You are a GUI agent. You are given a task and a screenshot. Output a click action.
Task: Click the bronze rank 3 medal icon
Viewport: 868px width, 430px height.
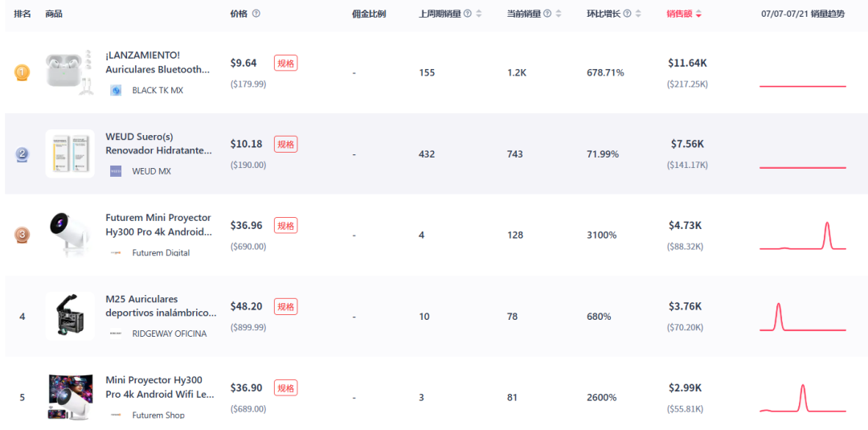click(x=23, y=235)
